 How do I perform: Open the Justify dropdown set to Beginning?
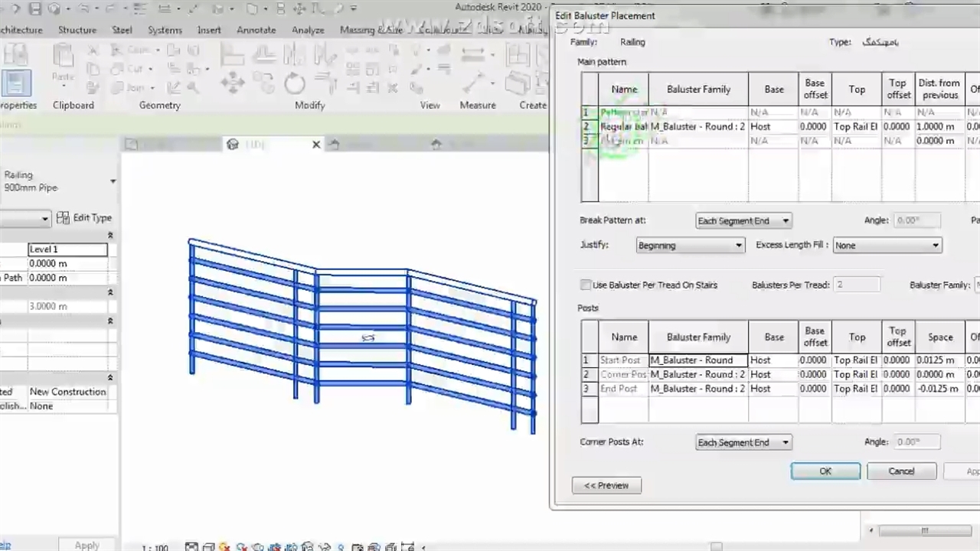pyautogui.click(x=690, y=246)
